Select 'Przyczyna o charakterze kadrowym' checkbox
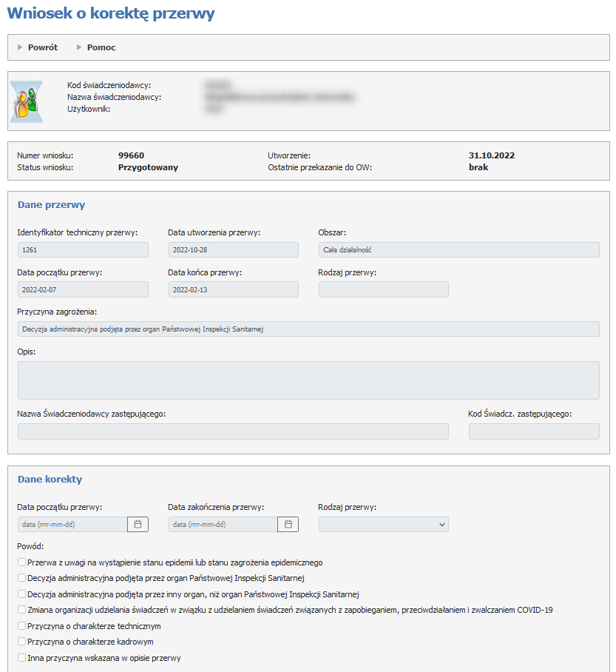The image size is (616, 672). coord(21,642)
